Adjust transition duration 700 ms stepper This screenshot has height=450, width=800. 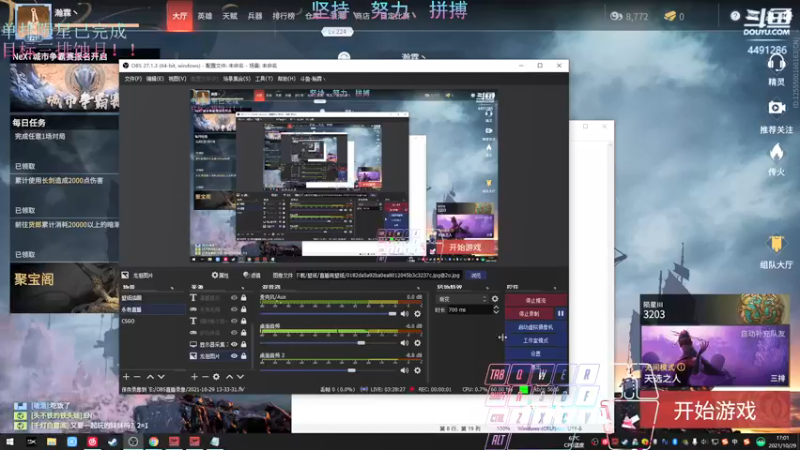coord(496,310)
